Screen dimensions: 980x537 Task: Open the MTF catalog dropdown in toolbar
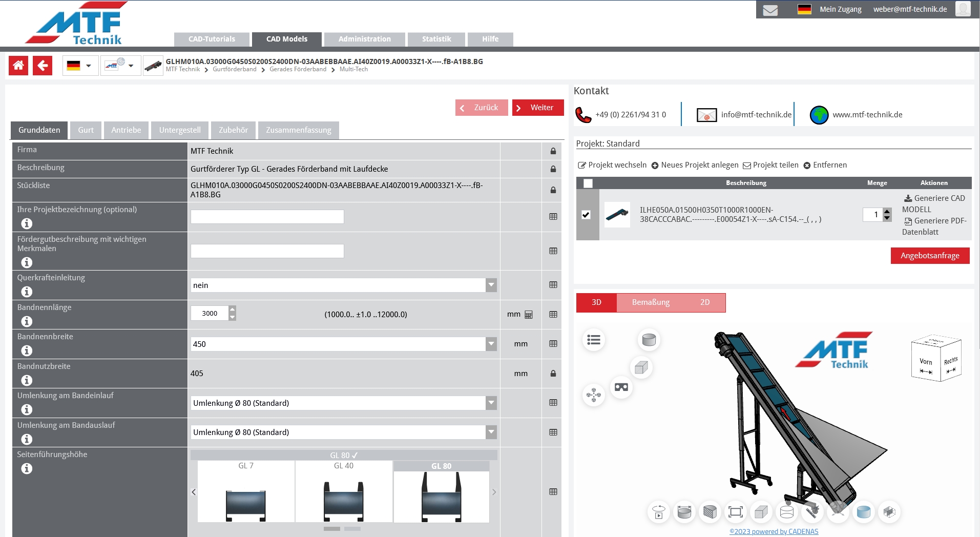pos(120,66)
